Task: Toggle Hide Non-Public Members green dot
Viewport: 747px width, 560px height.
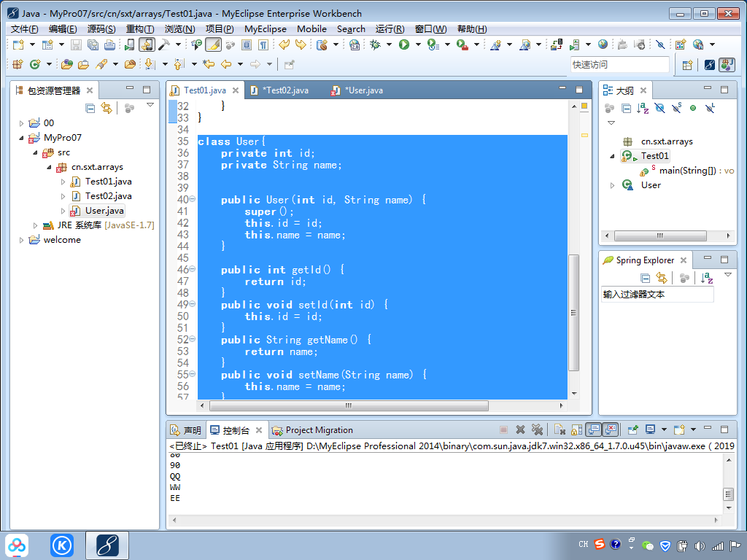Action: 693,108
